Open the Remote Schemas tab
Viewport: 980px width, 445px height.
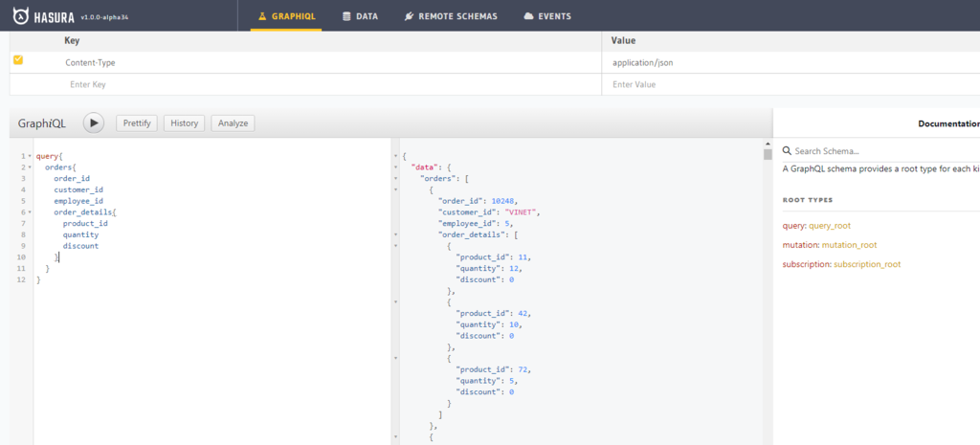pos(452,16)
